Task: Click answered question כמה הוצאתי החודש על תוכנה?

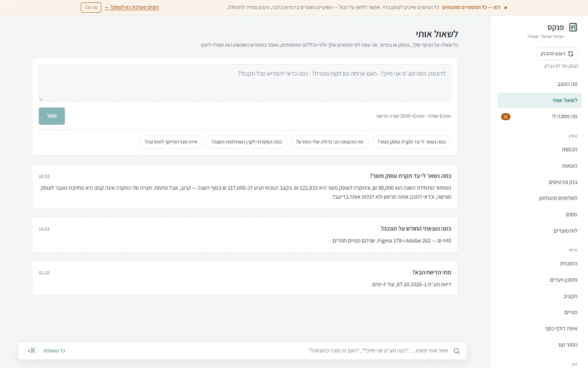Action: 416,229
